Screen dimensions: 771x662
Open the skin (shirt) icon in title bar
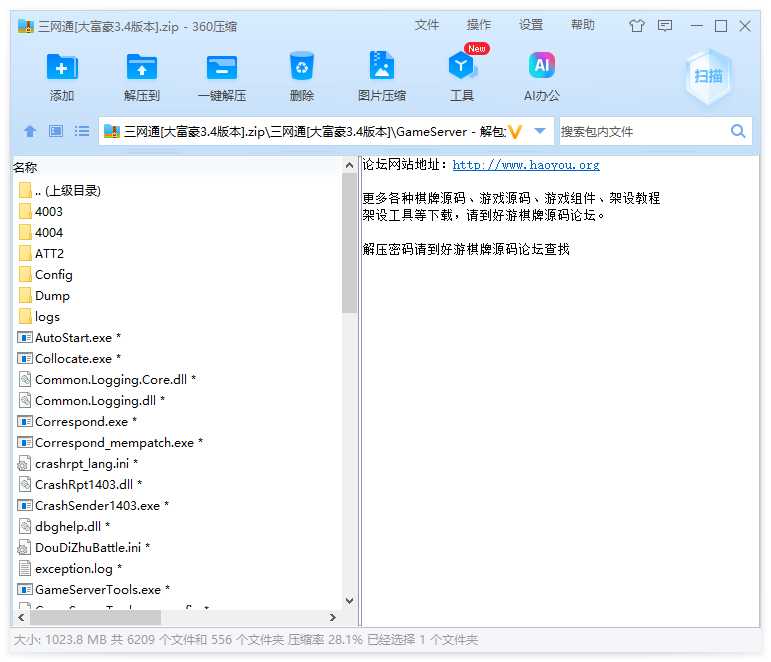(x=637, y=26)
